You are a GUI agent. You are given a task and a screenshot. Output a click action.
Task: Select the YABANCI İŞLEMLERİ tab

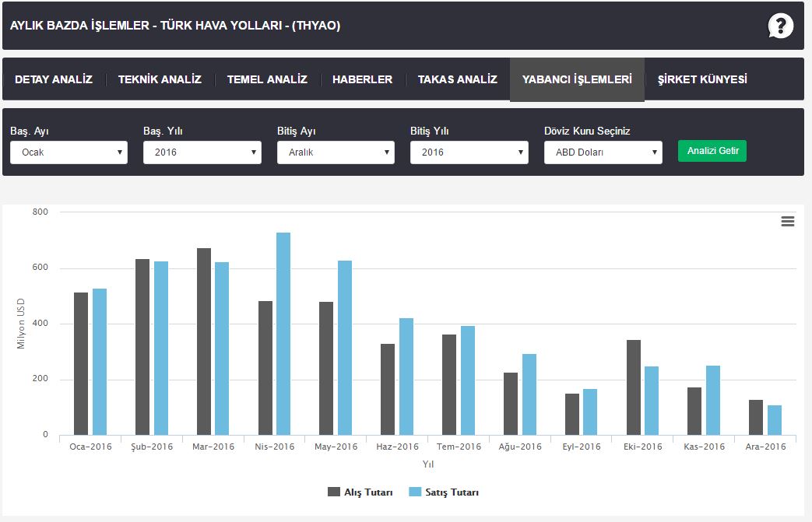(x=577, y=79)
